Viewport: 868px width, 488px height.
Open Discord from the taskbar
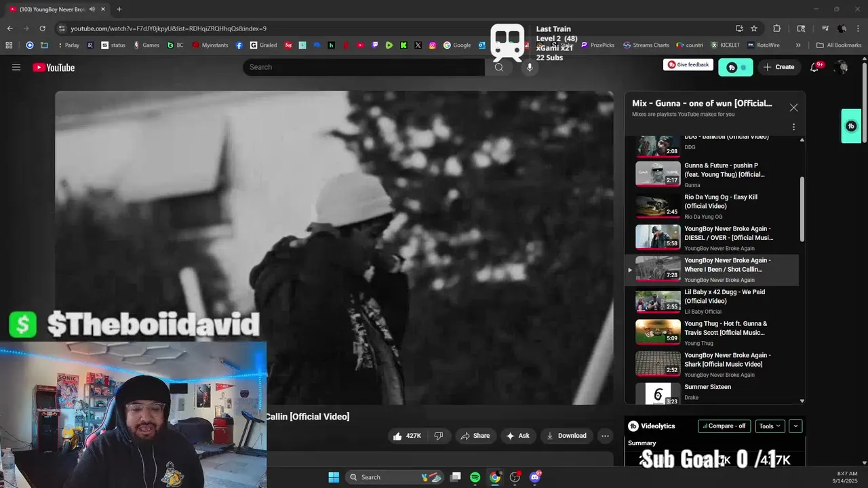point(535,477)
